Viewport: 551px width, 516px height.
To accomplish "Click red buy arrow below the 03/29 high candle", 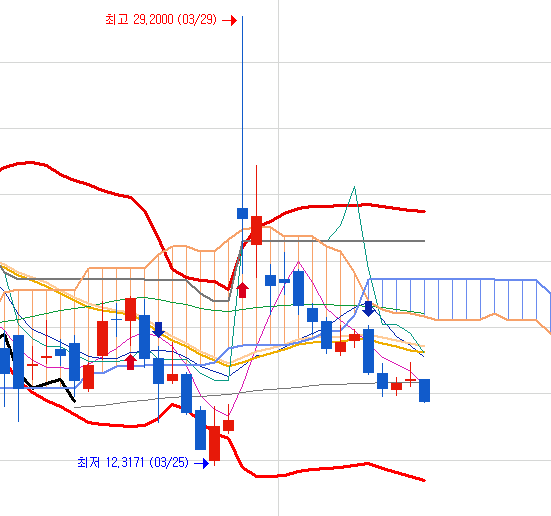I will 242,290.
